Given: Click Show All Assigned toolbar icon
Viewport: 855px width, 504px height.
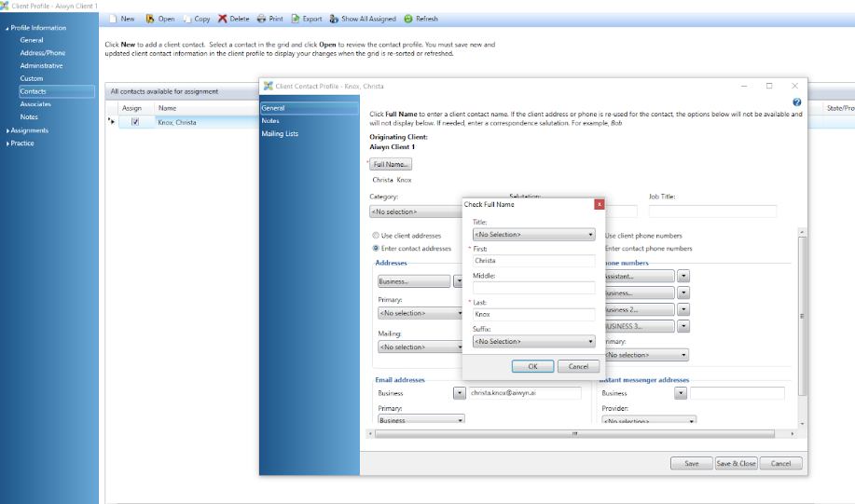Looking at the screenshot, I should [334, 19].
